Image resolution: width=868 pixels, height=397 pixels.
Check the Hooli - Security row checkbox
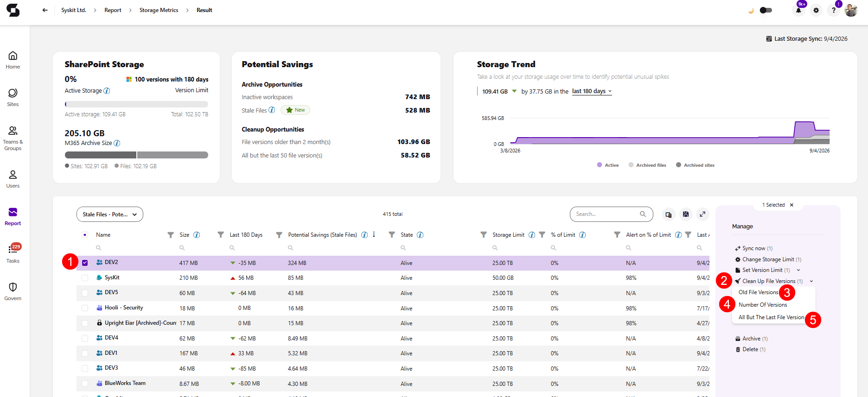pos(85,308)
